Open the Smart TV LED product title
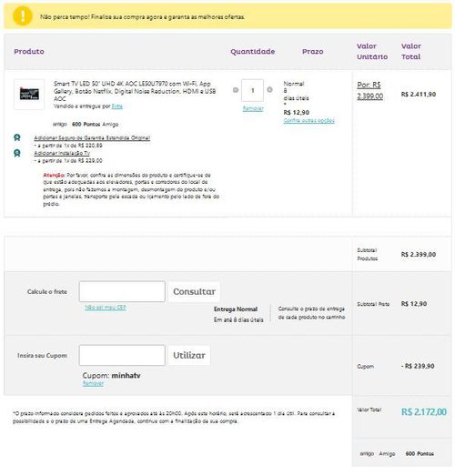The height and width of the screenshot is (476, 455). click(x=135, y=91)
